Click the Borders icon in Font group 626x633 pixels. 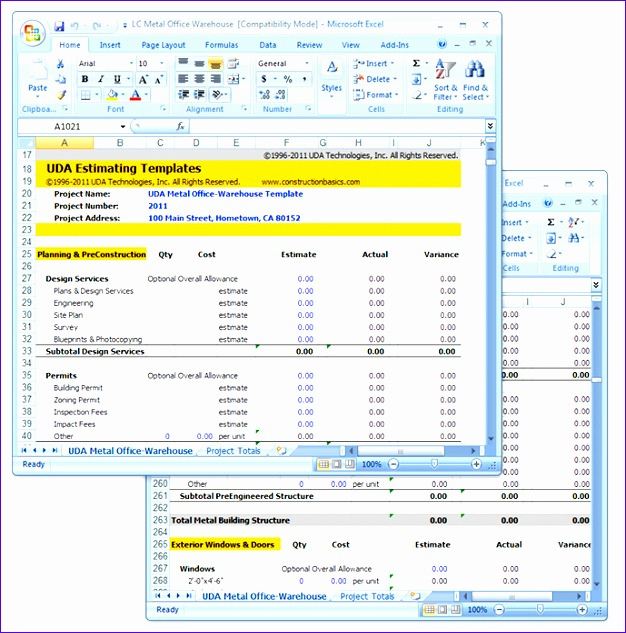(x=86, y=95)
